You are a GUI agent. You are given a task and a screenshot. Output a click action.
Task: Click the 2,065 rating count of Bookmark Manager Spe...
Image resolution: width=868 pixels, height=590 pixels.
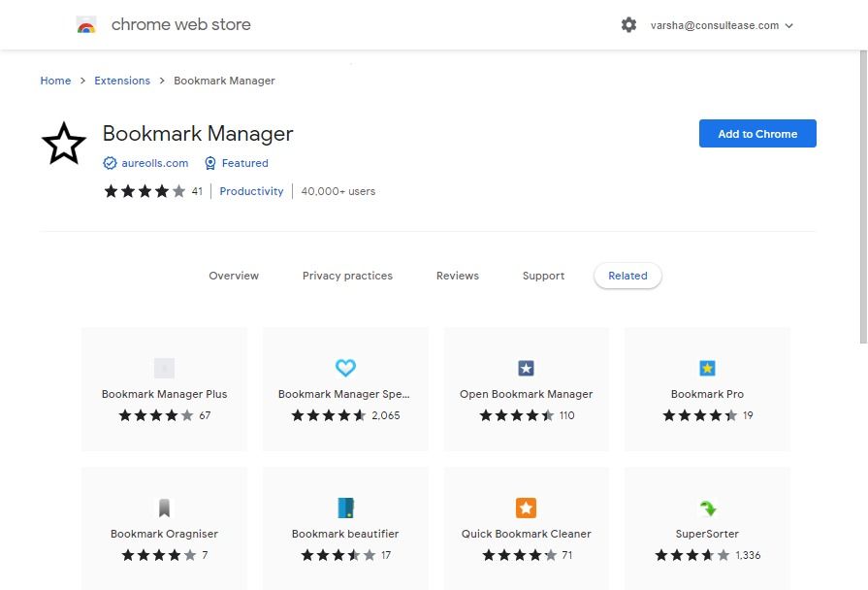tap(386, 415)
